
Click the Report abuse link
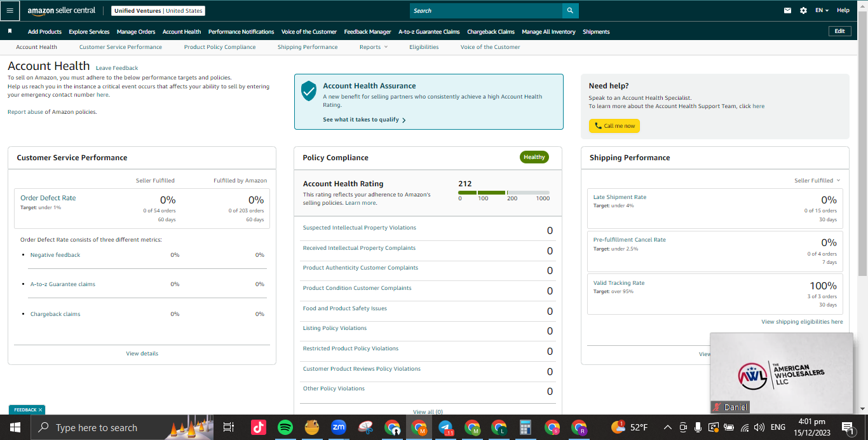pos(25,112)
